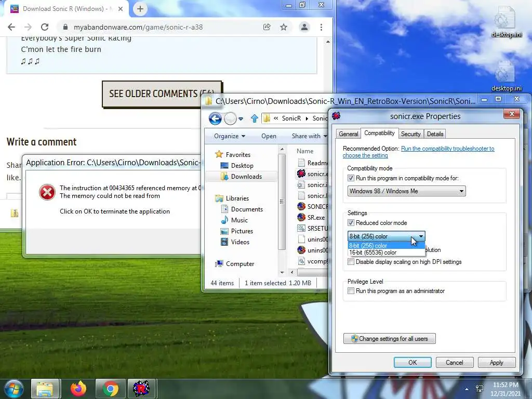Click OK in Properties dialog
The width and height of the screenshot is (532, 399).
[x=413, y=362]
